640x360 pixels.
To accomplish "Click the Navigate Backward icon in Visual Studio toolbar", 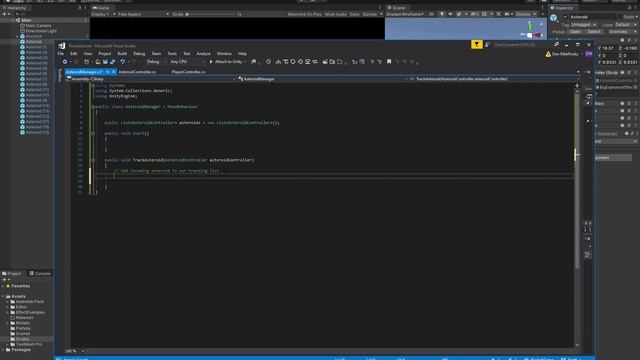I will pyautogui.click(x=65, y=62).
